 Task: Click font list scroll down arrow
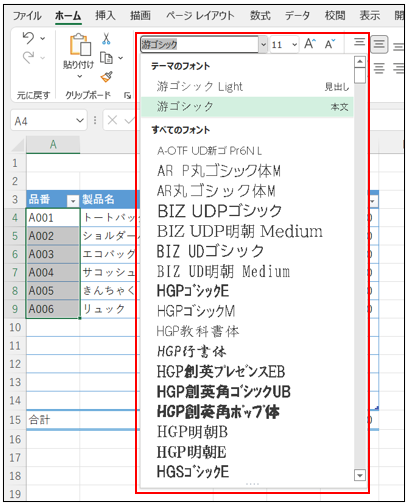(360, 475)
